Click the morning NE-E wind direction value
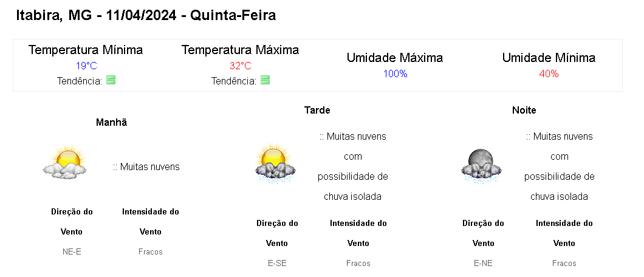The image size is (644, 277). [72, 251]
